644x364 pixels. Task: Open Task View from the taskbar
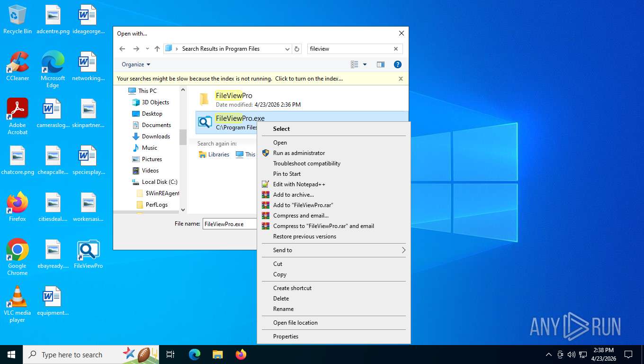click(x=170, y=355)
